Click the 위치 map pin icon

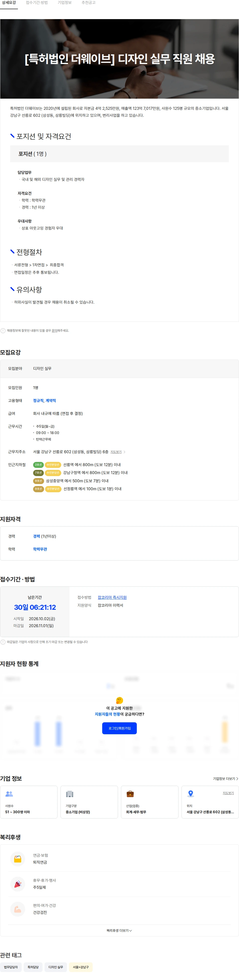pos(191,794)
